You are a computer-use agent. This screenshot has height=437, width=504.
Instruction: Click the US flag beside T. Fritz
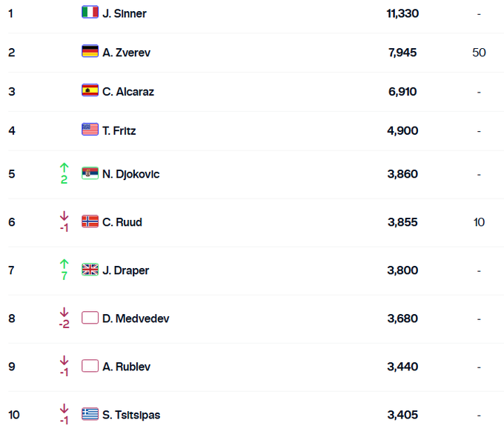[x=90, y=130]
